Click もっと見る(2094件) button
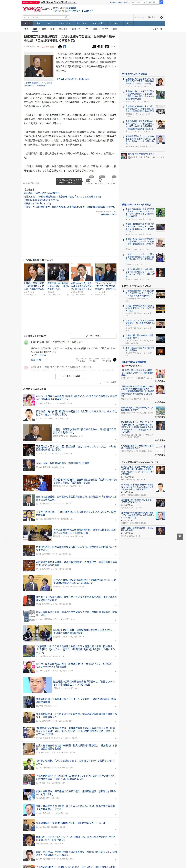 click(x=70, y=376)
